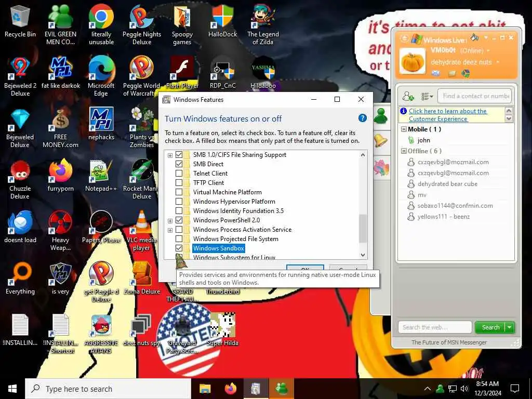Enable the TFTP Client checkbox
The height and width of the screenshot is (399, 532).
(x=179, y=182)
